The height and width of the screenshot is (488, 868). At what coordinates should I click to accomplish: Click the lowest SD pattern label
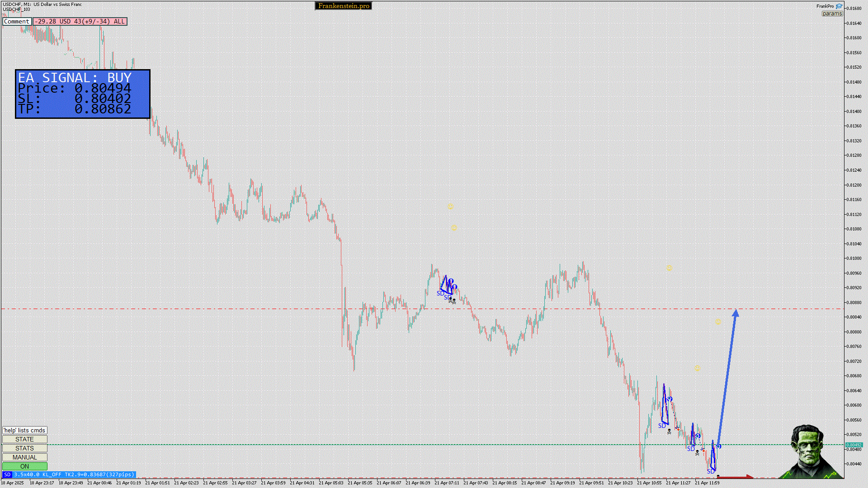710,471
